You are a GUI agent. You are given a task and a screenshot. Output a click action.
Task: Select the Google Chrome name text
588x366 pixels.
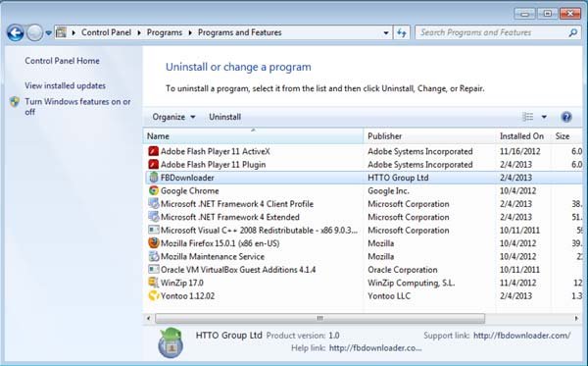[x=190, y=190]
